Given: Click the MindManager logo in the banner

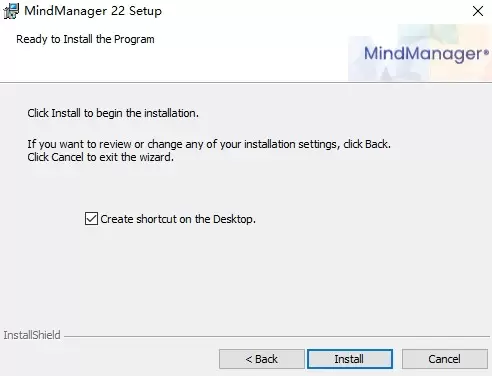Looking at the screenshot, I should 426,54.
